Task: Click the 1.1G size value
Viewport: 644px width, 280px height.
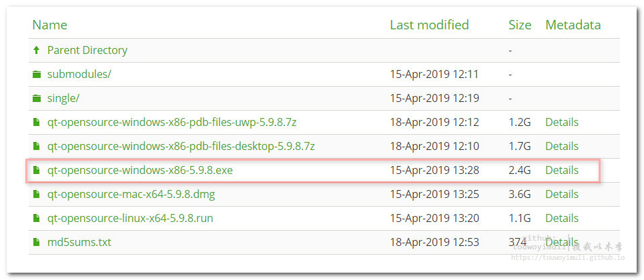Action: click(520, 217)
